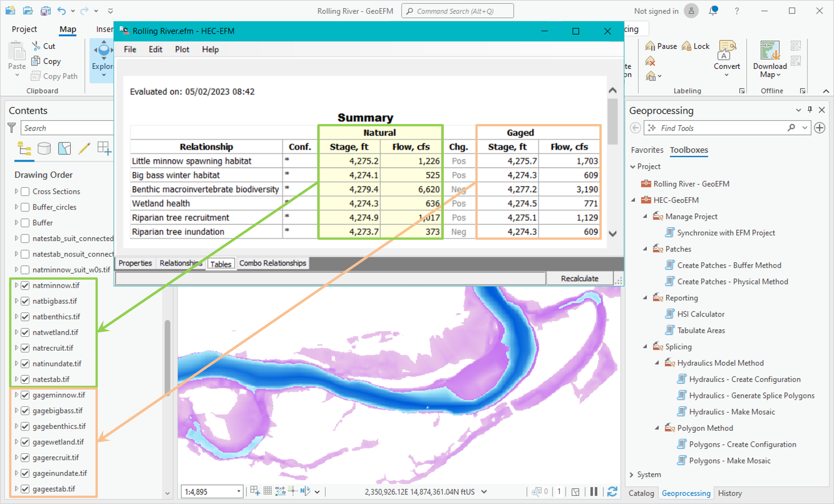Click the Open Project folder icon
This screenshot has height=504, width=834.
click(28, 11)
